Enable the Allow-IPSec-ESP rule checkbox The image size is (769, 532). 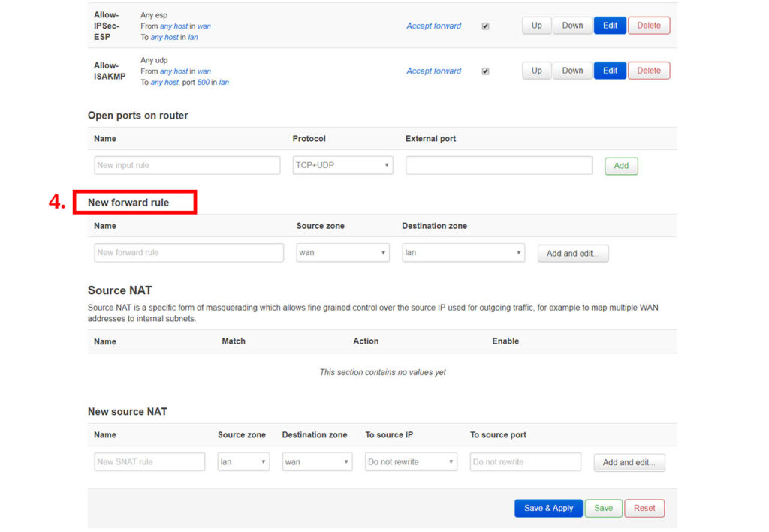pyautogui.click(x=485, y=25)
